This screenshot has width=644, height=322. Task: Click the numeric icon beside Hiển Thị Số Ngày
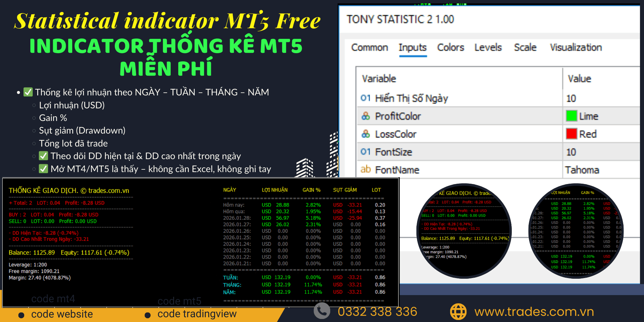click(x=365, y=98)
